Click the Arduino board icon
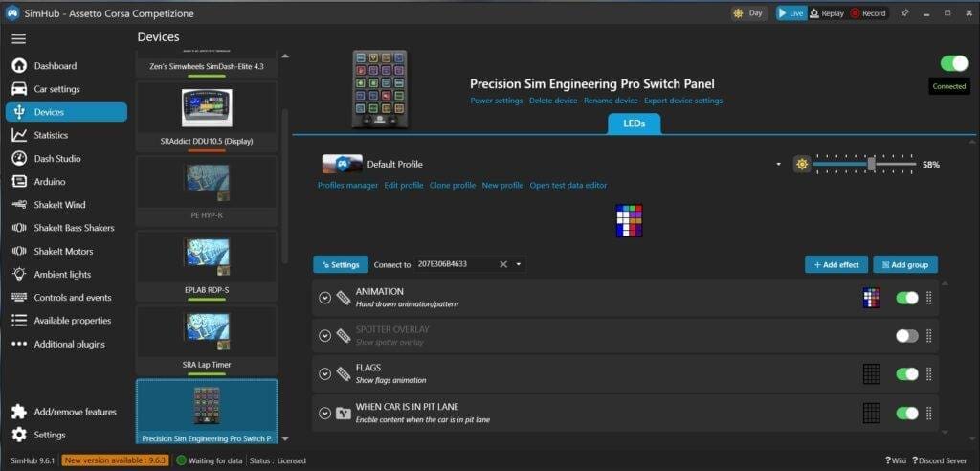980x471 pixels. click(x=19, y=181)
